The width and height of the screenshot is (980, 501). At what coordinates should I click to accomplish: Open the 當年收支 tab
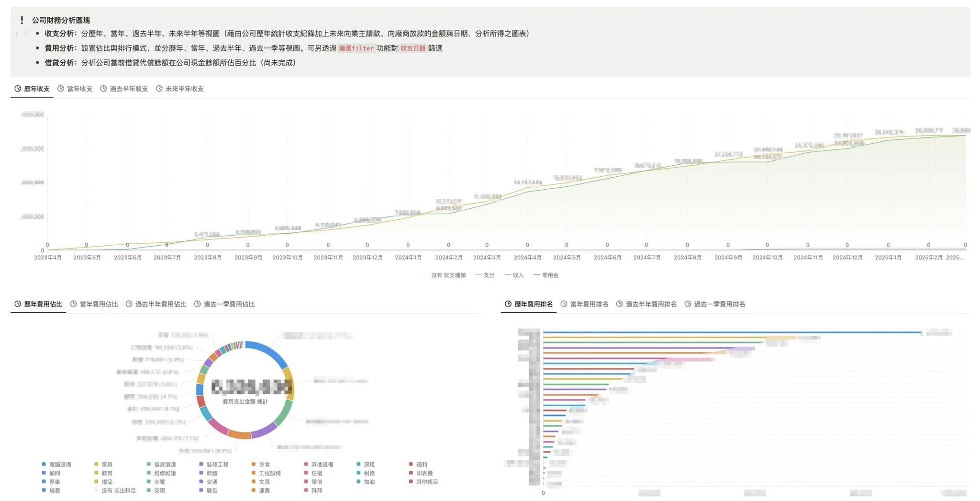[x=75, y=89]
